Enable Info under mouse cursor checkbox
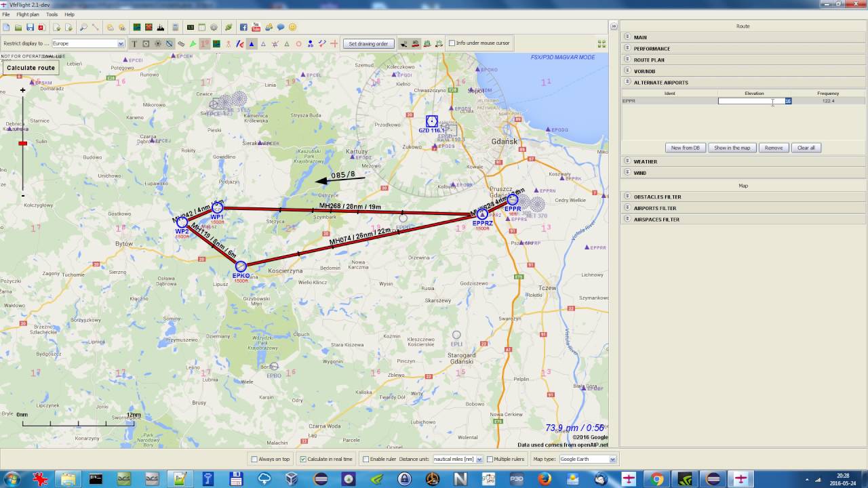This screenshot has width=868, height=488. (x=452, y=43)
